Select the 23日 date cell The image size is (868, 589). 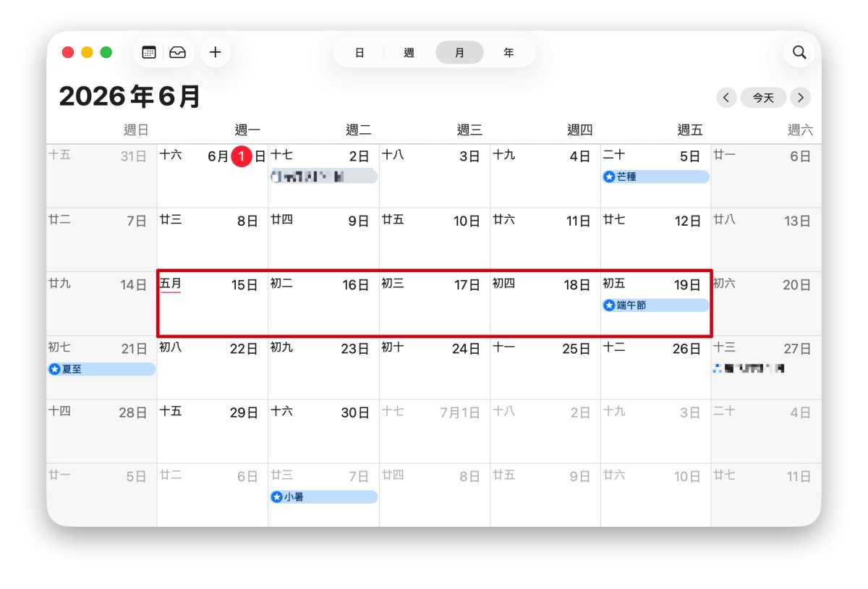(323, 367)
